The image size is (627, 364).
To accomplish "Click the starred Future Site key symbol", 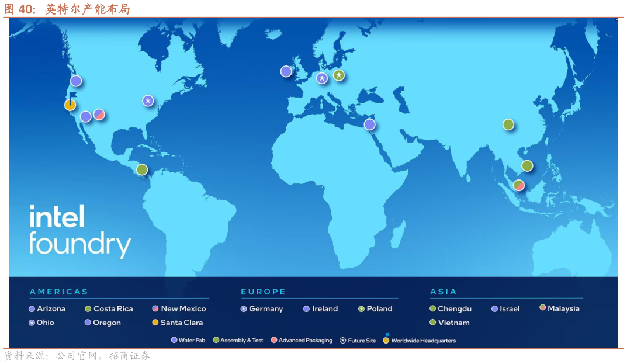I will pos(342,341).
